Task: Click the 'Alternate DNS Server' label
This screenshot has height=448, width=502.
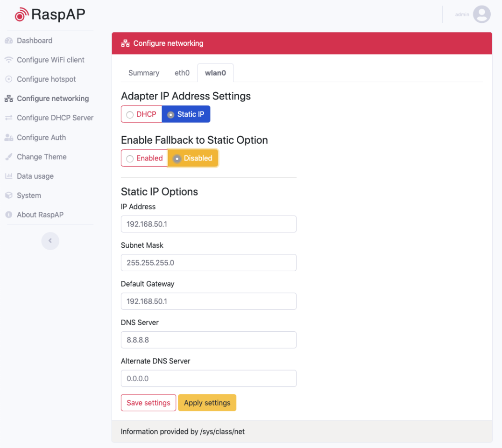Action: 156,361
